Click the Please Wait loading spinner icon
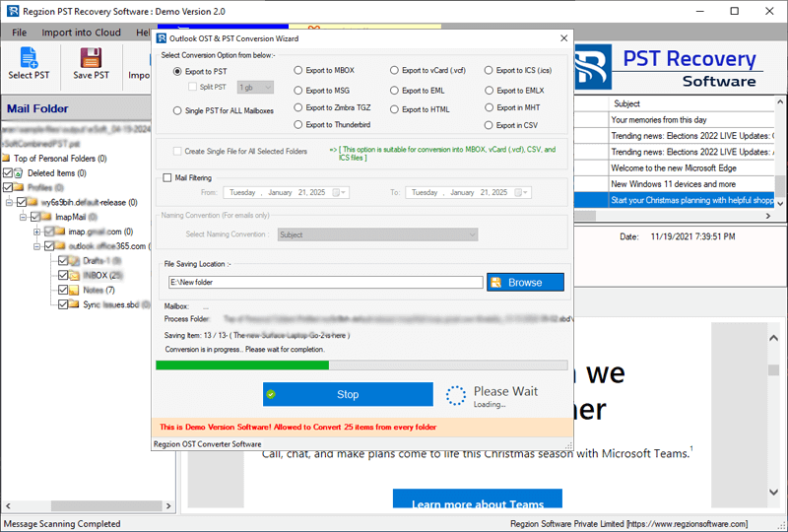This screenshot has width=788, height=532. [455, 395]
